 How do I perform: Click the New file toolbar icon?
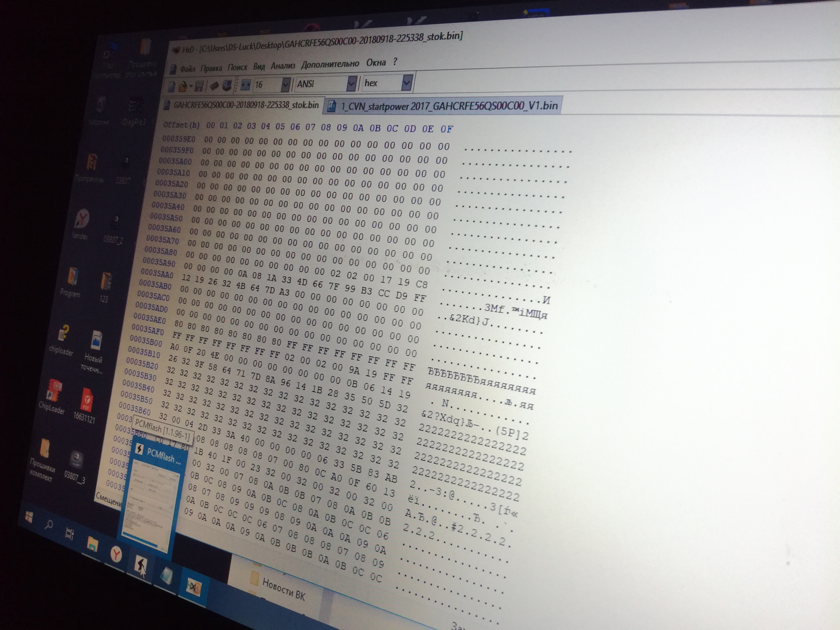pos(171,87)
